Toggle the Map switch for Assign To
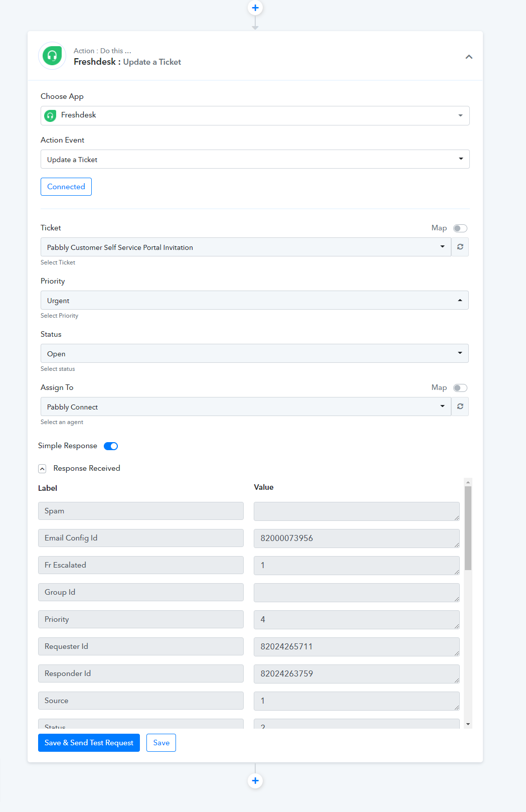 [x=460, y=388]
